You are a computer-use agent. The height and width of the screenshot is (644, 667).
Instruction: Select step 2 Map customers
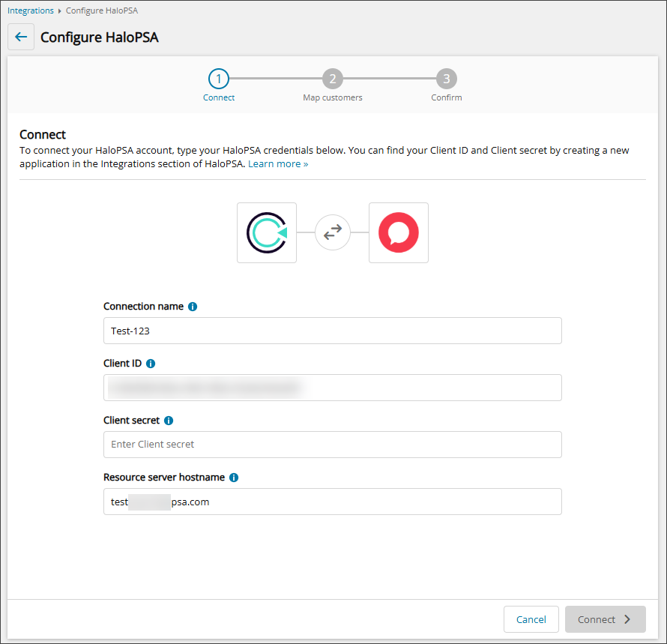tap(332, 79)
